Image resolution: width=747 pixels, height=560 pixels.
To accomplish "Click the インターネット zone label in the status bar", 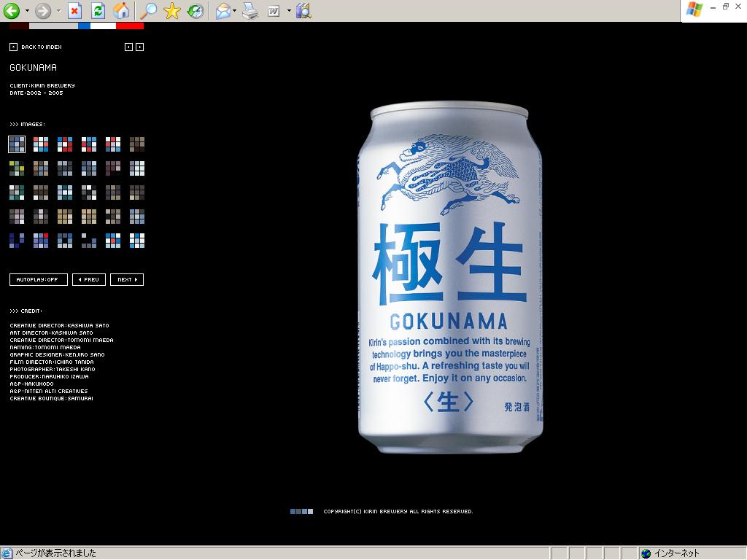I will (676, 553).
